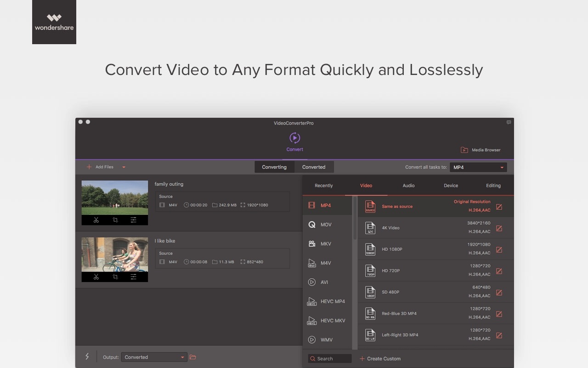Select the I like bike video thumbnail
The width and height of the screenshot is (588, 368).
click(x=115, y=254)
